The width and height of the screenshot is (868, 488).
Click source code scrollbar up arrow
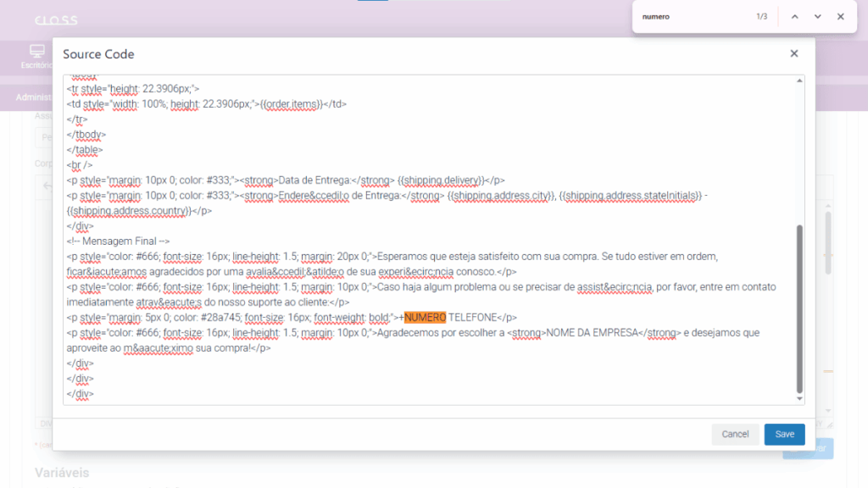[798, 80]
